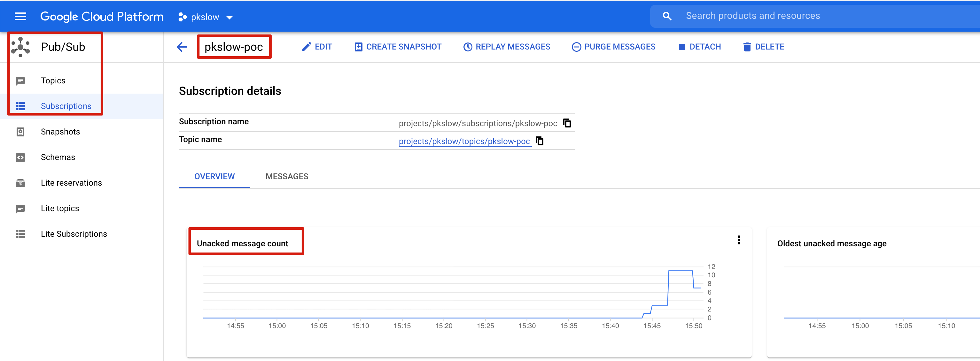Click the Replay Messages clock icon
The width and height of the screenshot is (980, 361).
click(468, 47)
